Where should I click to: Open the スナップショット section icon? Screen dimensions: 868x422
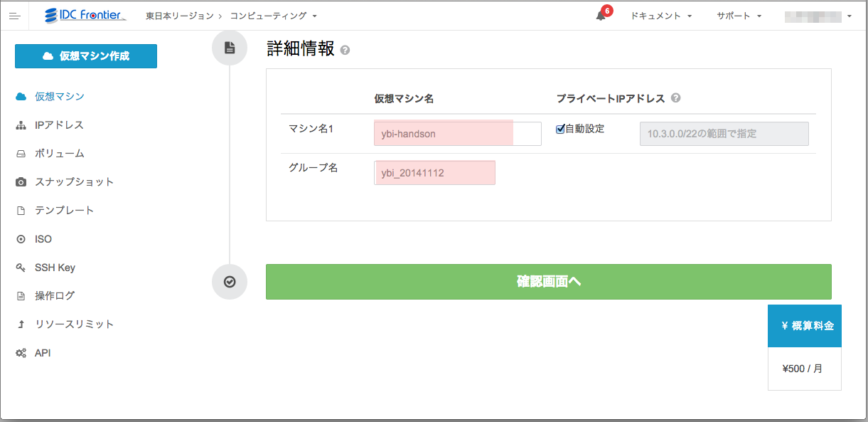[22, 181]
